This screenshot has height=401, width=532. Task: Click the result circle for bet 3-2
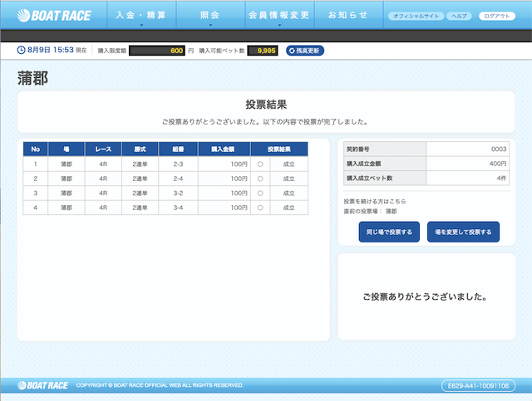pos(260,193)
